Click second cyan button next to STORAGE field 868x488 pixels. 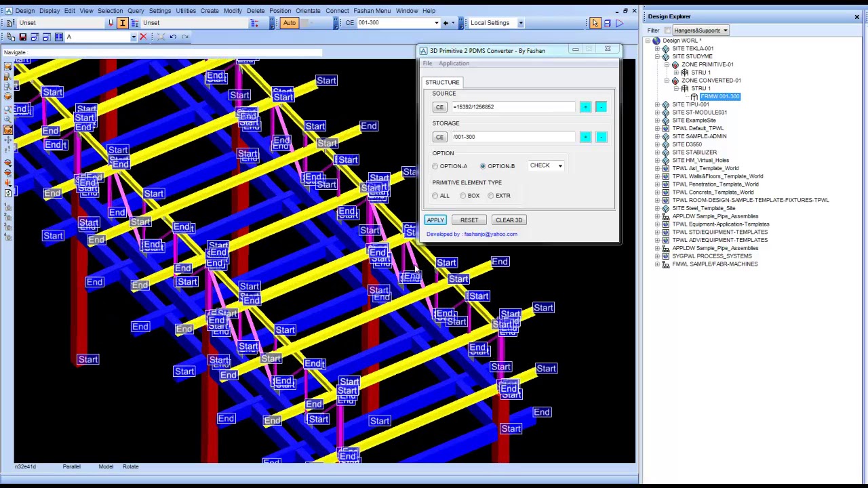tap(601, 137)
